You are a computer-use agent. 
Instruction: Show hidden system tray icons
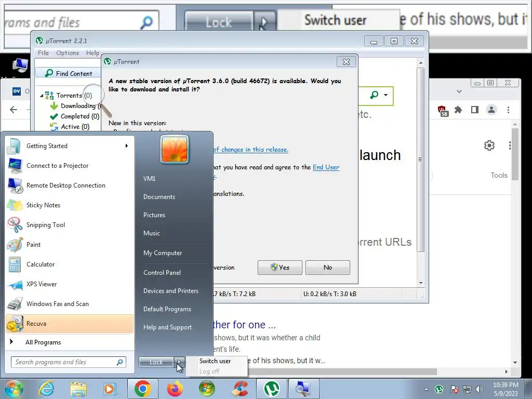[x=426, y=389]
